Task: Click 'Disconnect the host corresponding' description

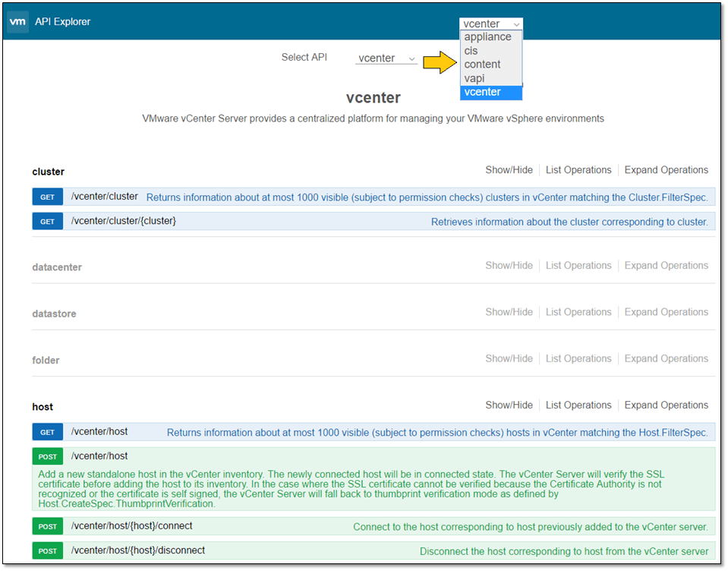Action: tap(563, 551)
